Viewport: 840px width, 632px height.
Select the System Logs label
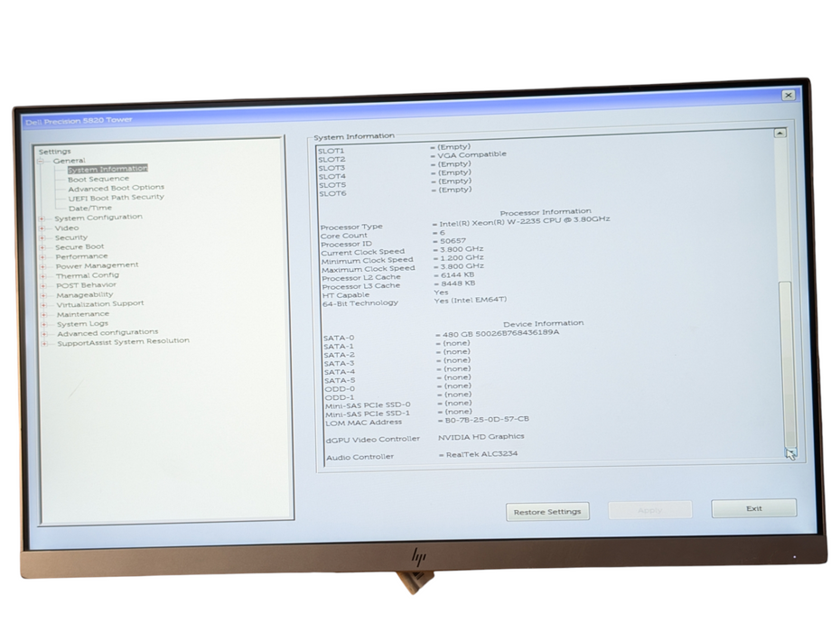click(x=82, y=324)
